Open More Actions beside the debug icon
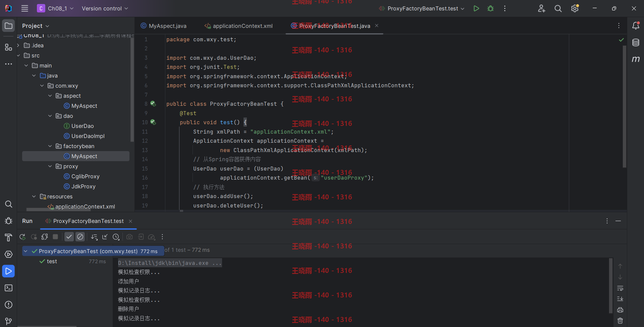 505,8
